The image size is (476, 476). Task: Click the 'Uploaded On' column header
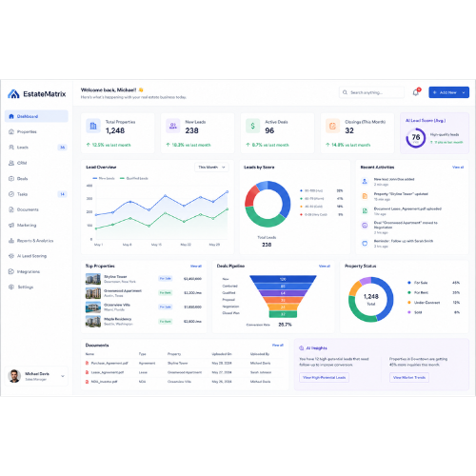tap(222, 354)
